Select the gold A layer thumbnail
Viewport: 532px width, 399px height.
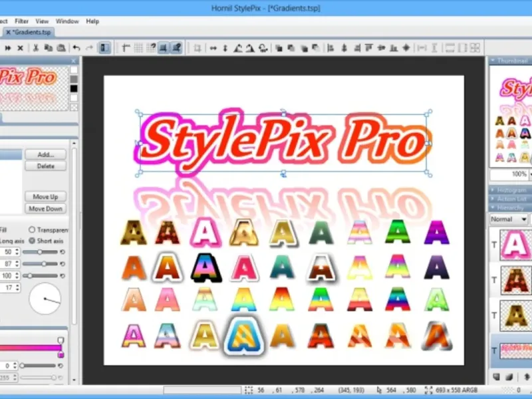point(516,315)
